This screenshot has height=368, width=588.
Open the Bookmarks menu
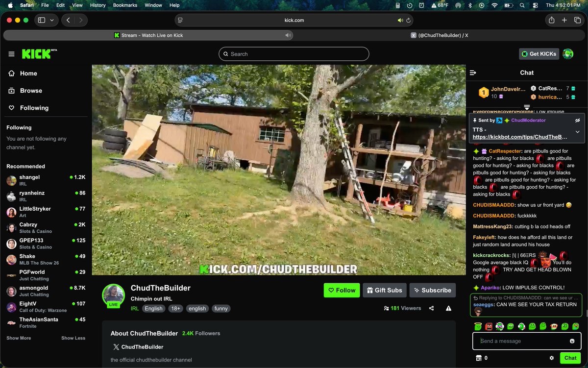(x=125, y=5)
